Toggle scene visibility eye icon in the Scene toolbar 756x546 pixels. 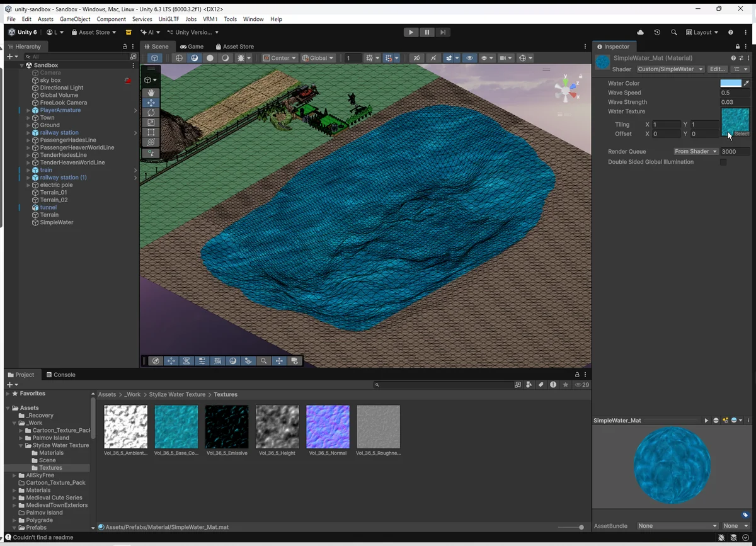469,58
